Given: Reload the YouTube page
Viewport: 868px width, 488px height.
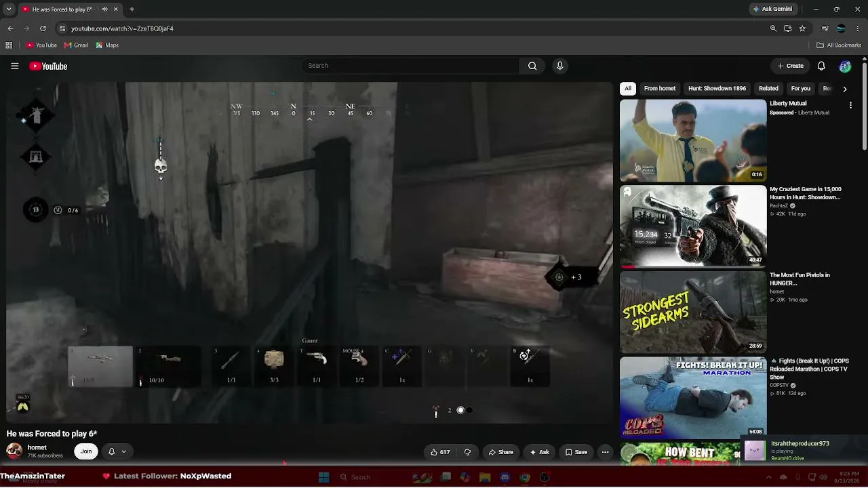Looking at the screenshot, I should point(43,28).
